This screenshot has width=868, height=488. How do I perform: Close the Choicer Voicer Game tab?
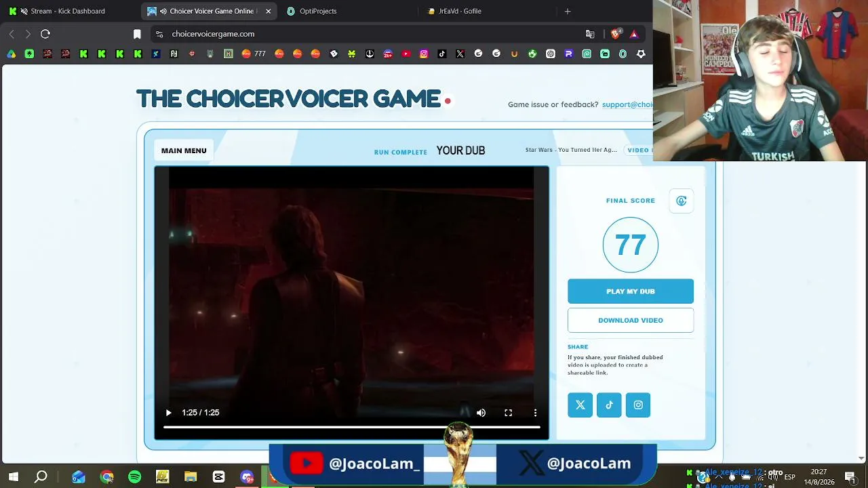pyautogui.click(x=269, y=11)
